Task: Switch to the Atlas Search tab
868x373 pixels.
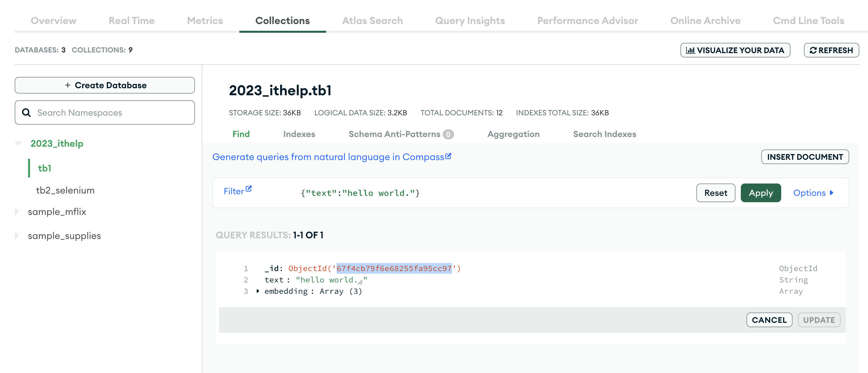Action: tap(372, 21)
